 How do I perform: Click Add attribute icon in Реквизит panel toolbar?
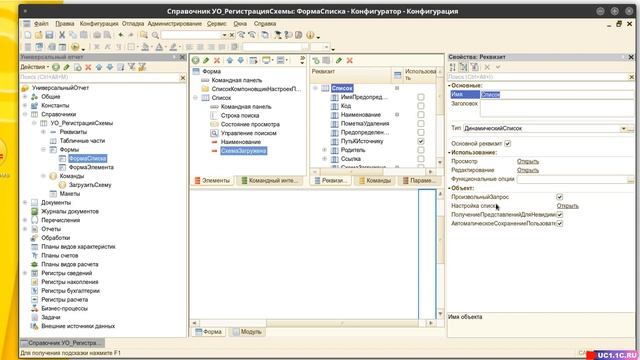(x=316, y=60)
